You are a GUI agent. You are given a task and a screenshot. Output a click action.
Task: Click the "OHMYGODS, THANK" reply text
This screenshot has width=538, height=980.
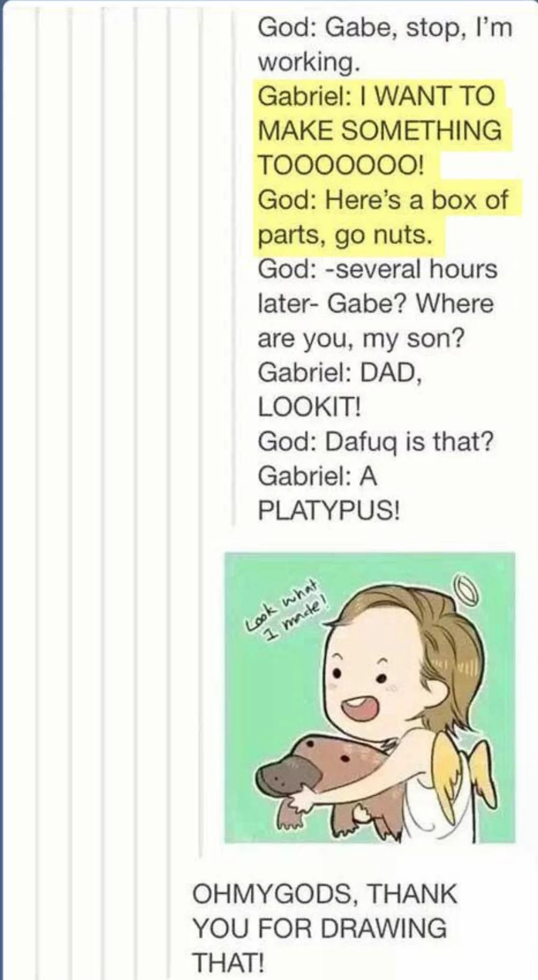point(324,893)
